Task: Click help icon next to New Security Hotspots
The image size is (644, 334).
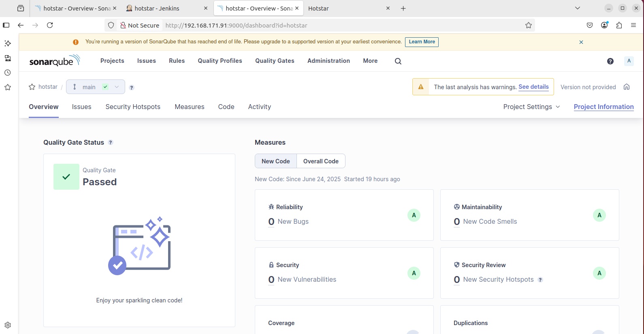Action: [540, 280]
